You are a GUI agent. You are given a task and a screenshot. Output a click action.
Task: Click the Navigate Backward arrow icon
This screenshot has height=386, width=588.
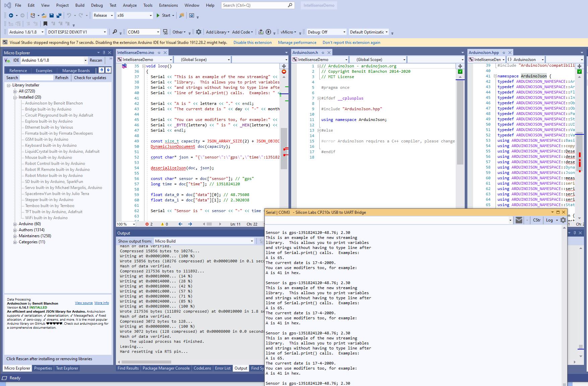coord(11,15)
